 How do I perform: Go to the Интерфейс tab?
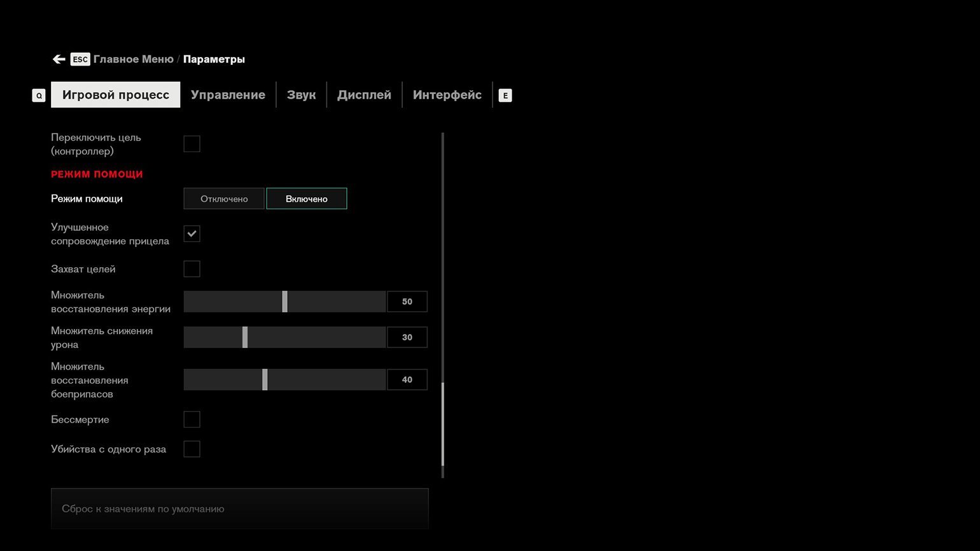coord(447,95)
